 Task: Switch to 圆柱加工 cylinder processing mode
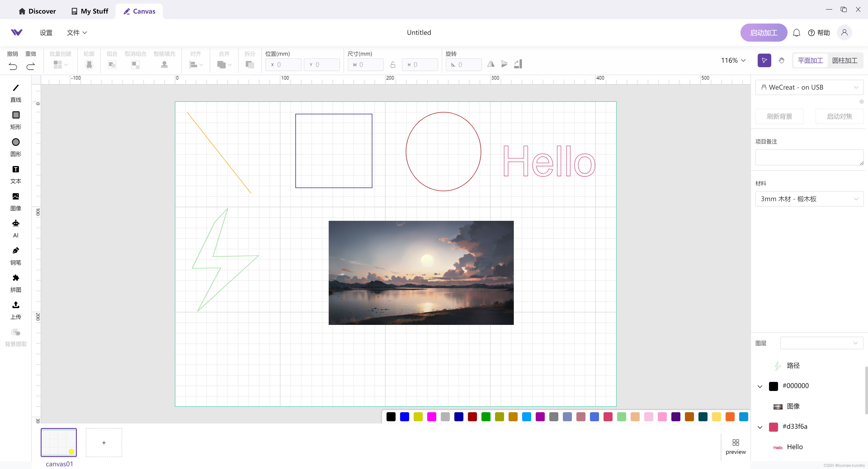(844, 61)
